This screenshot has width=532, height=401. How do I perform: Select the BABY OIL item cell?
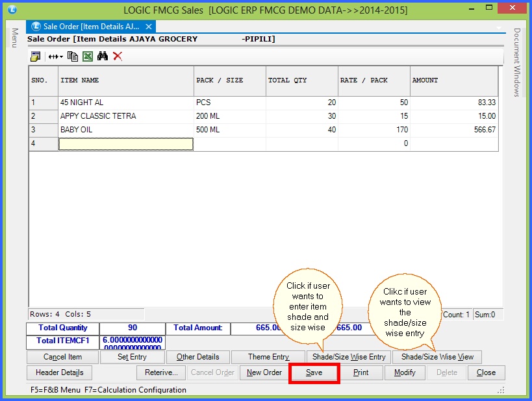(126, 130)
